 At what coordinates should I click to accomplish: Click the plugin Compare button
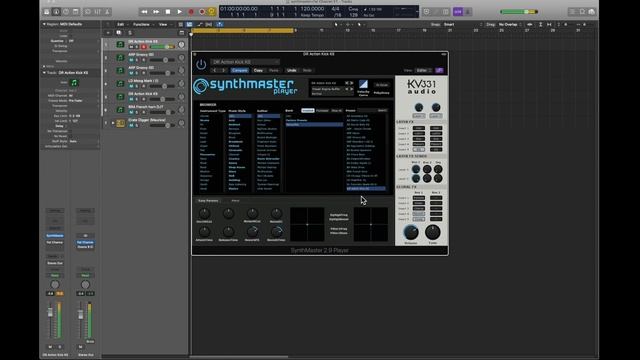[240, 70]
